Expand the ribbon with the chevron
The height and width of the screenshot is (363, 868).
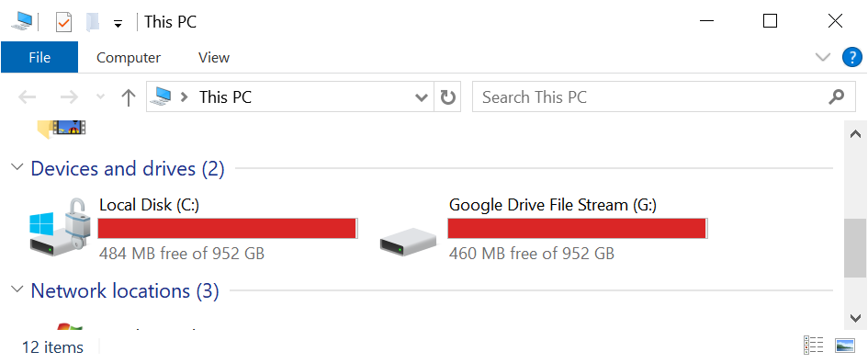tap(823, 57)
